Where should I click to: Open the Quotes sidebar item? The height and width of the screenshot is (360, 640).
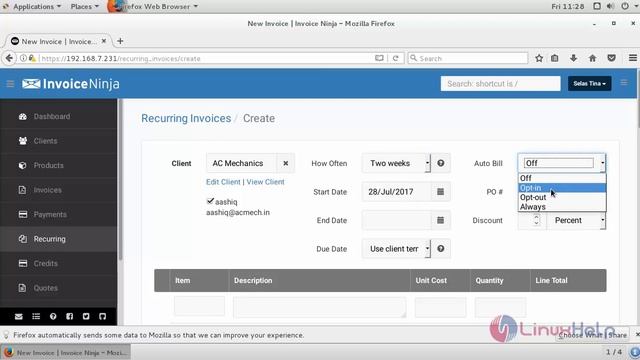(58, 288)
